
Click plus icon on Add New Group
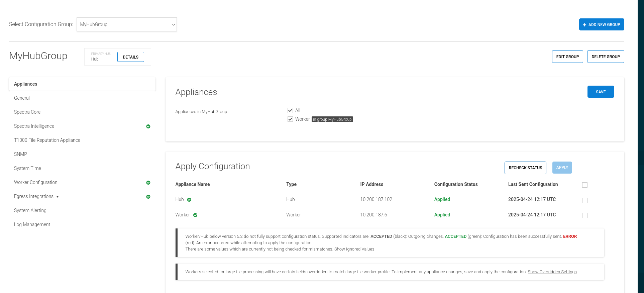[x=584, y=25]
